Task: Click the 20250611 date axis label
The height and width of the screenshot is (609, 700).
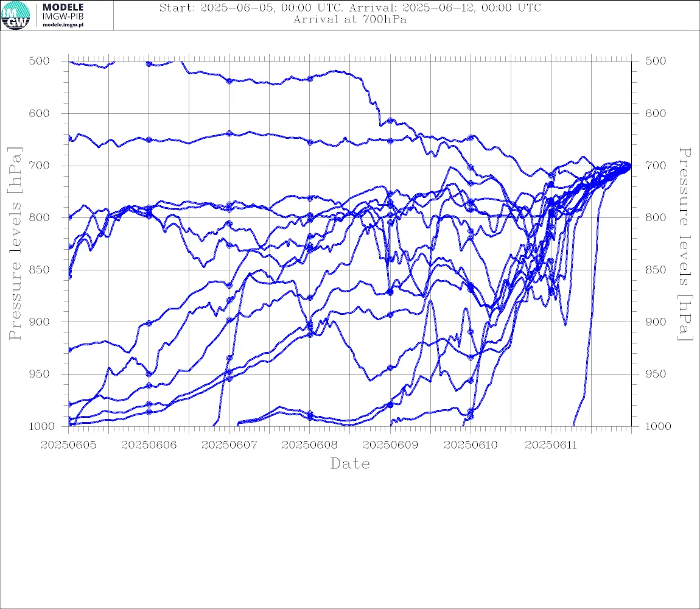Action: click(551, 445)
